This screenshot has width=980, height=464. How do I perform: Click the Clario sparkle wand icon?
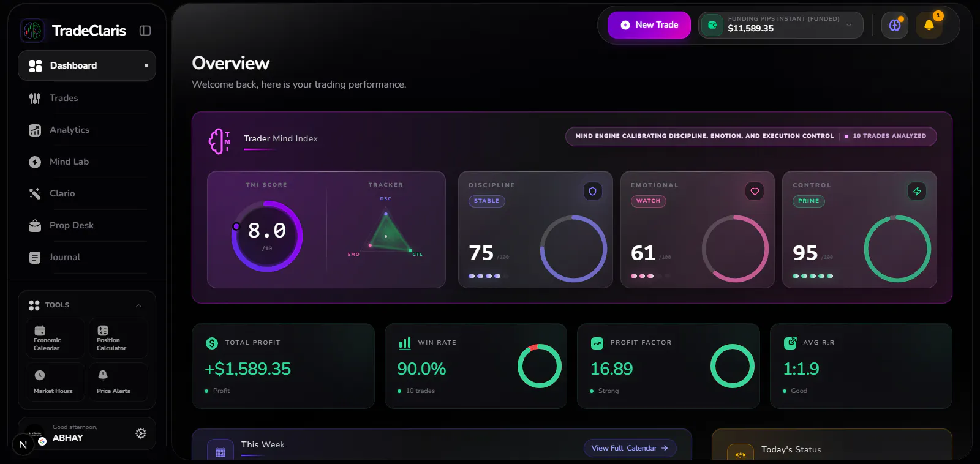35,193
